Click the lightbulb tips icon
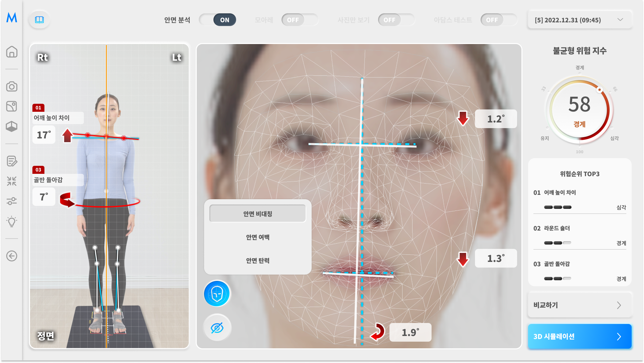 (12, 221)
